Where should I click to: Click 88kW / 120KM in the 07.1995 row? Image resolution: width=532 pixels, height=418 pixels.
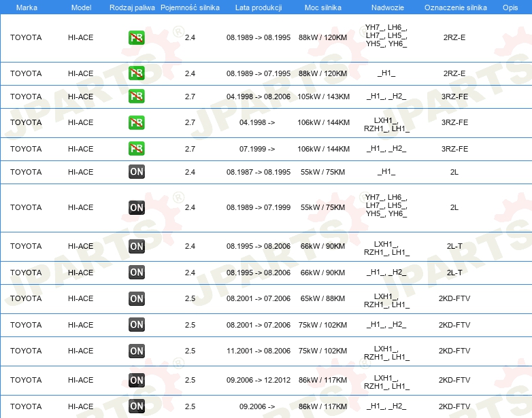pyautogui.click(x=322, y=73)
